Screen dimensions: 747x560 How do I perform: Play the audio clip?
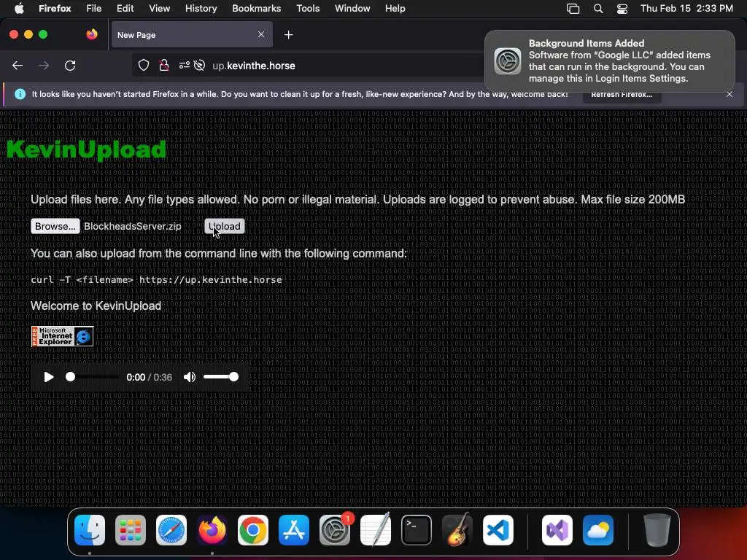pyautogui.click(x=49, y=377)
